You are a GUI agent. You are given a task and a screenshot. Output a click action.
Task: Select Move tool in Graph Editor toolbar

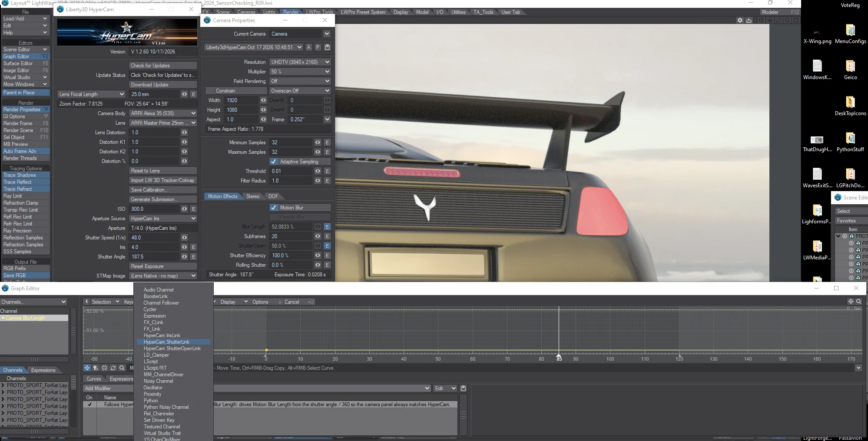(87, 368)
